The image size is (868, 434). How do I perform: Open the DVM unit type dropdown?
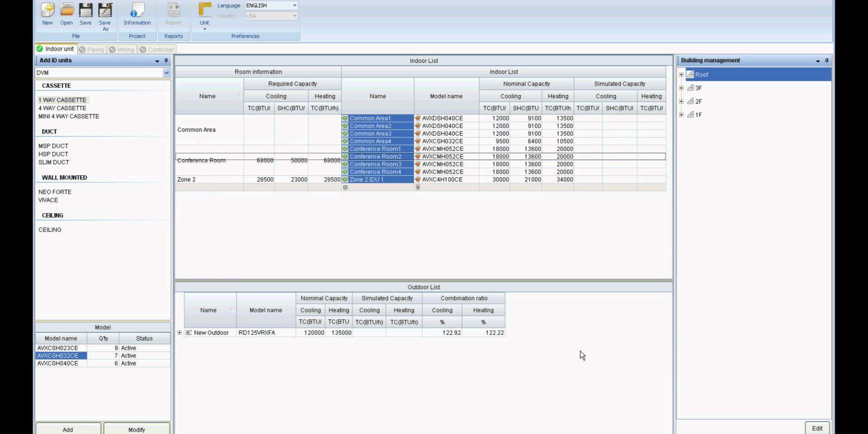[166, 73]
